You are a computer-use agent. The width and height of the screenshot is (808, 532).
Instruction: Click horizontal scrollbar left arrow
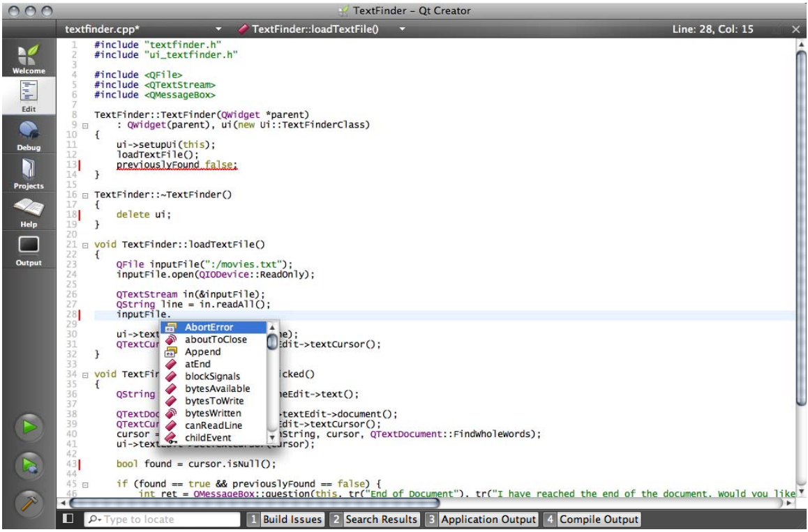[63, 503]
